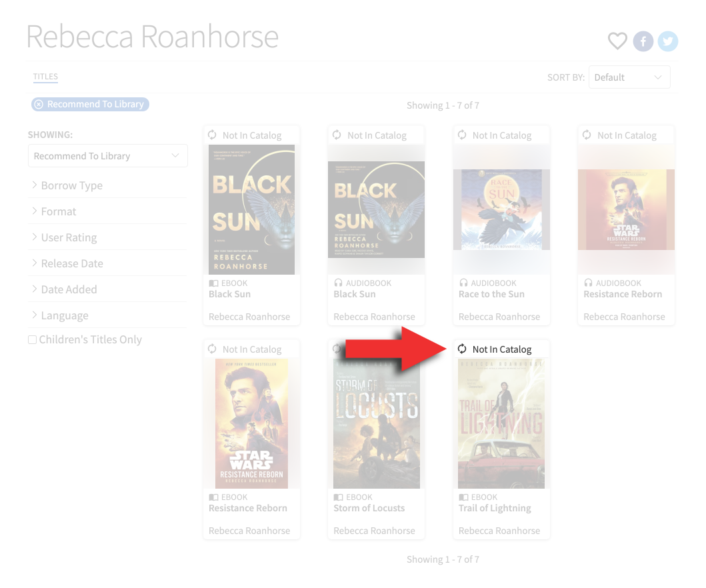Open Black Sun ebook cover
This screenshot has height=588, width=706.
pyautogui.click(x=252, y=209)
